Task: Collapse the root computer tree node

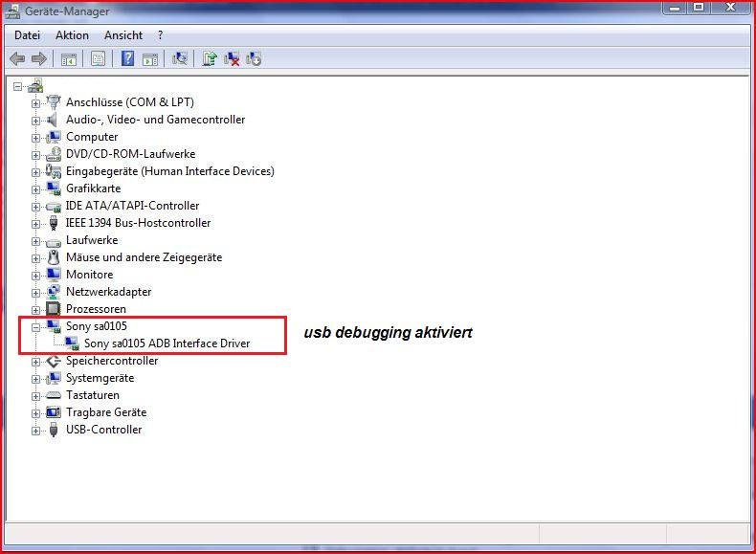Action: pos(18,87)
